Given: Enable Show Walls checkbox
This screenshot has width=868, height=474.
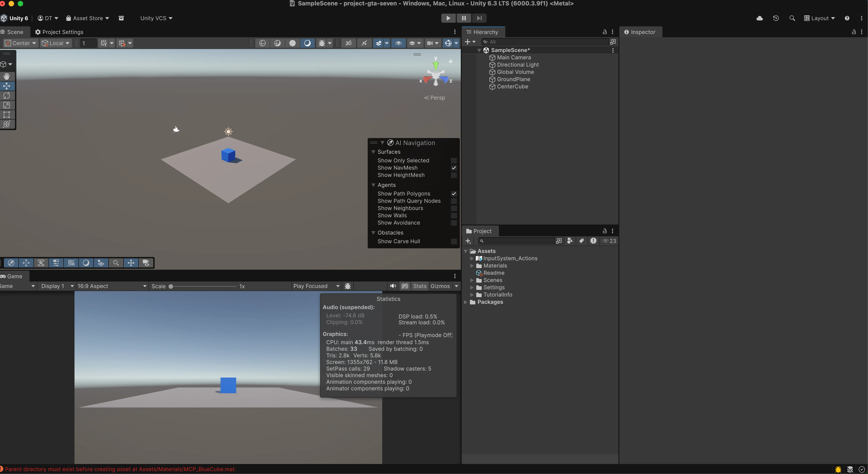Looking at the screenshot, I should click(454, 216).
